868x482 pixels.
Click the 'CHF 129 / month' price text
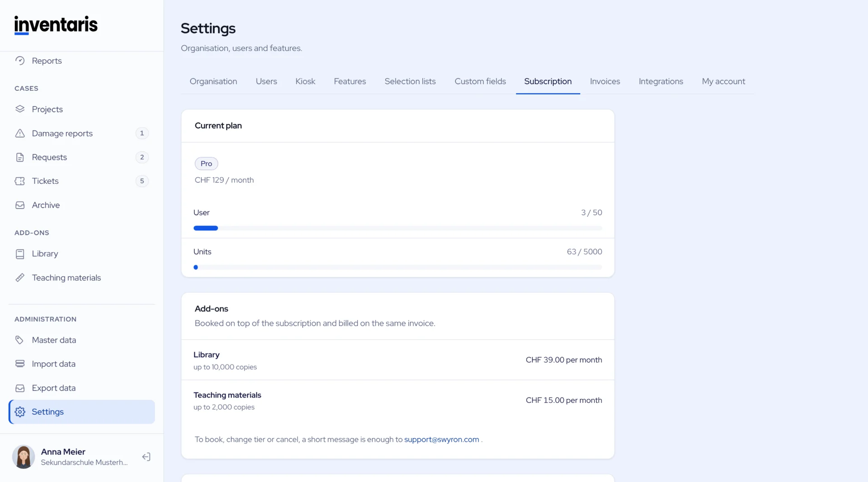(x=224, y=180)
